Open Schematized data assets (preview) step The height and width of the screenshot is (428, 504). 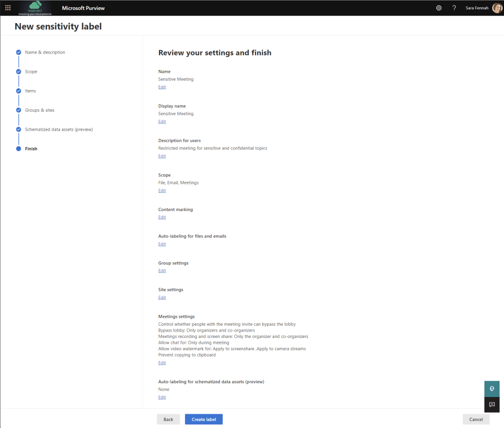point(59,129)
